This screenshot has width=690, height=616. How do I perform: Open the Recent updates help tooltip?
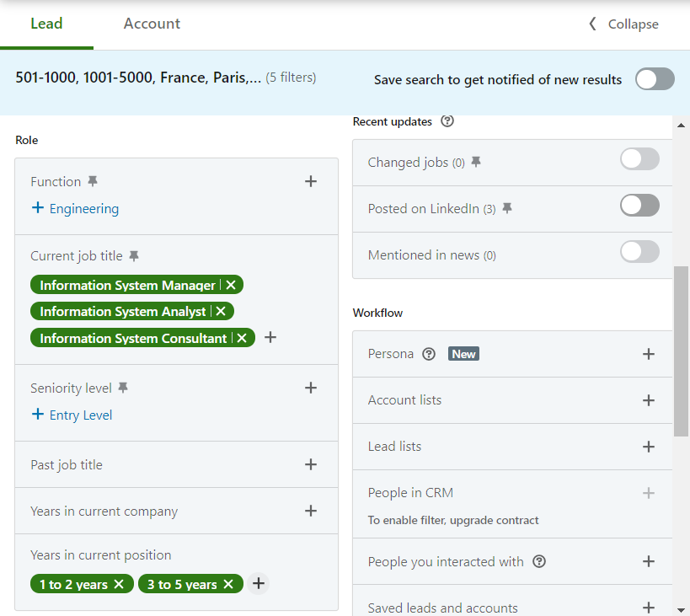[x=447, y=121]
